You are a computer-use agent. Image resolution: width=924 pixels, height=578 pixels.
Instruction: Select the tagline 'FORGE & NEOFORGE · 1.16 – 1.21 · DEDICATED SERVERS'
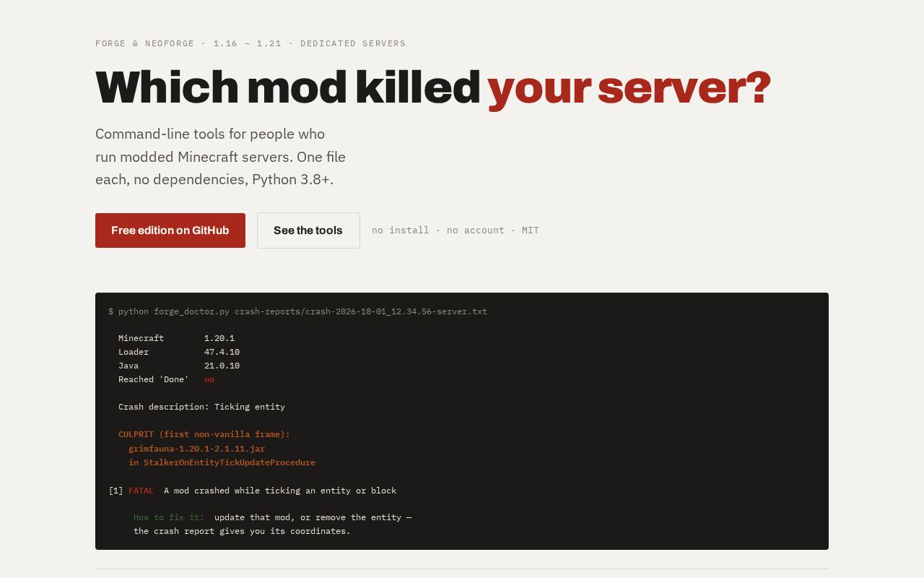250,43
